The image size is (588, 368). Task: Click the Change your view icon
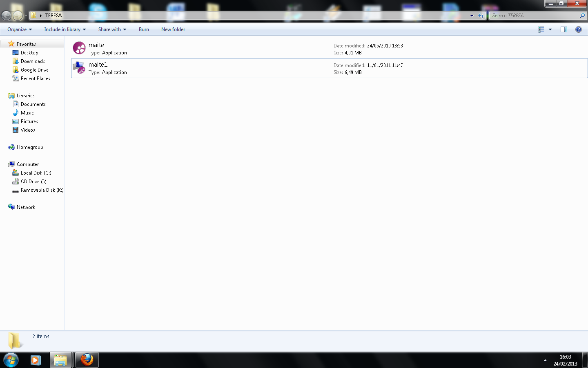pos(541,29)
